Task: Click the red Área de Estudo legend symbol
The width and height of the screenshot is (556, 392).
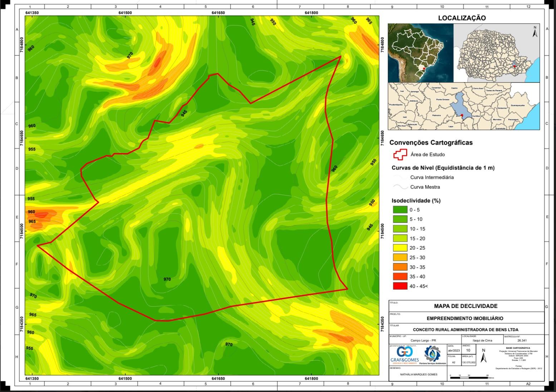Action: pos(400,155)
